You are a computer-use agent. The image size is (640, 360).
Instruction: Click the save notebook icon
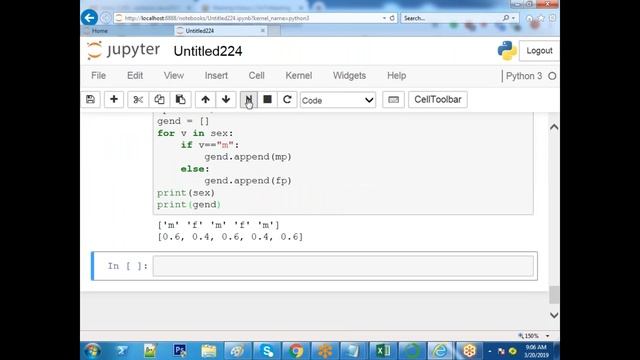click(x=91, y=100)
